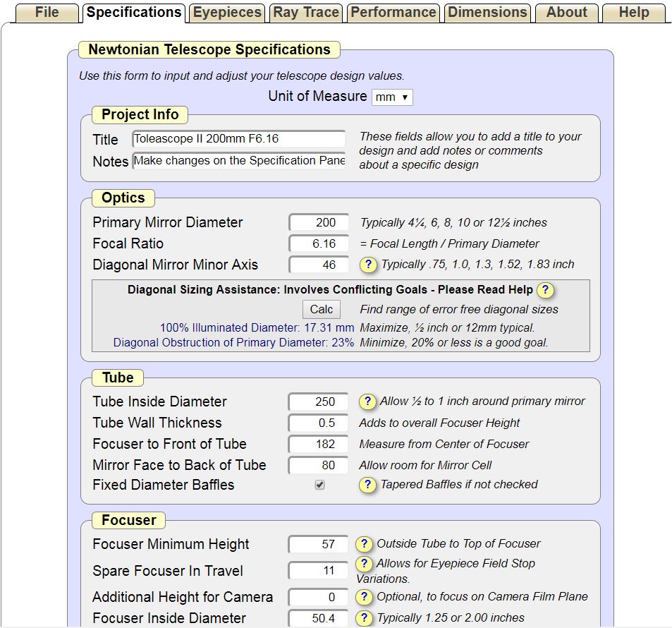The width and height of the screenshot is (672, 628).
Task: Click the 'Optics' section label
Action: tap(123, 198)
